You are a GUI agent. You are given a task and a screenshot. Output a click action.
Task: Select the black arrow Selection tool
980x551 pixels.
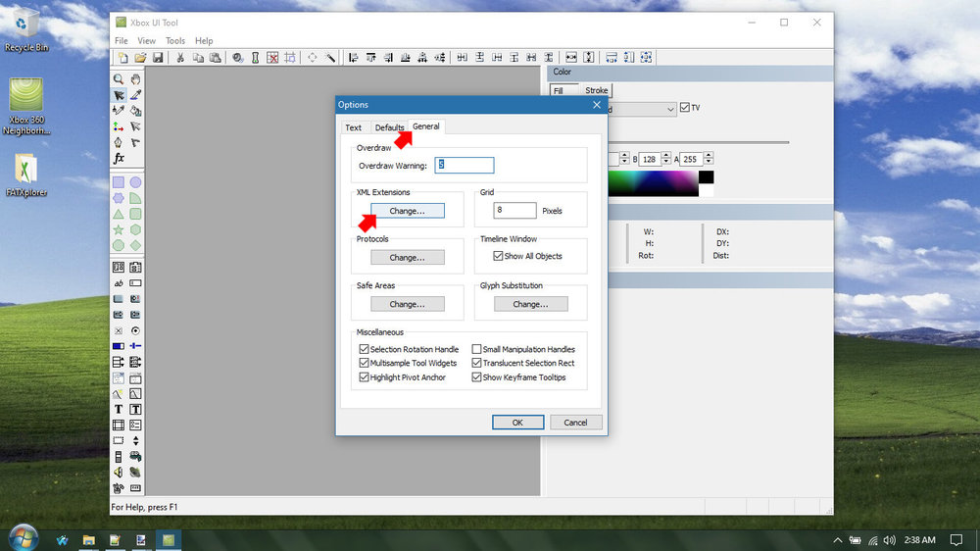(x=119, y=95)
